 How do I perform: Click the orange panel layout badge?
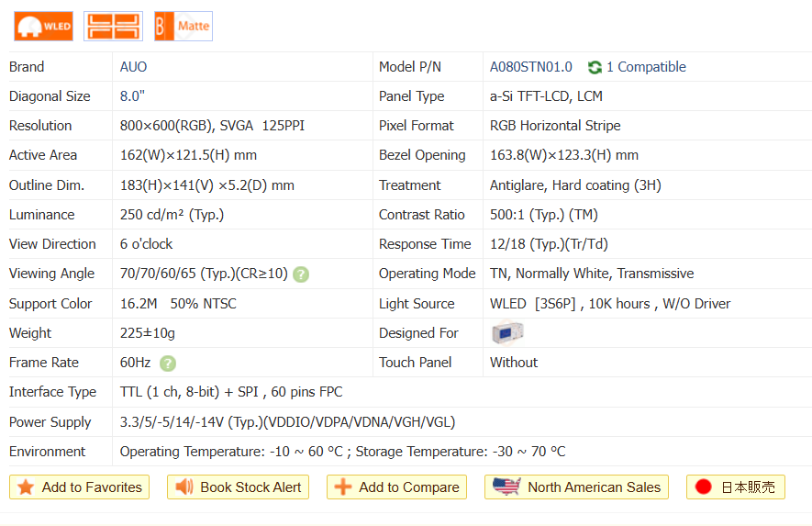[x=113, y=26]
